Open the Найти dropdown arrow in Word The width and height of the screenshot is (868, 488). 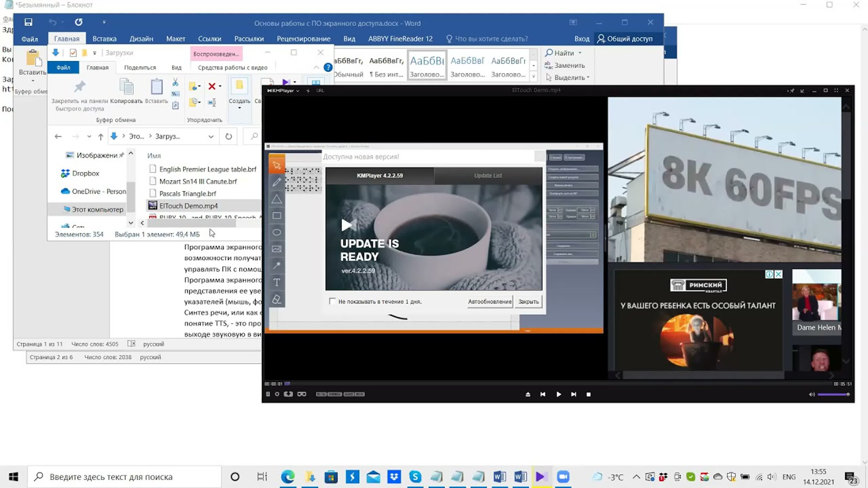pos(580,53)
